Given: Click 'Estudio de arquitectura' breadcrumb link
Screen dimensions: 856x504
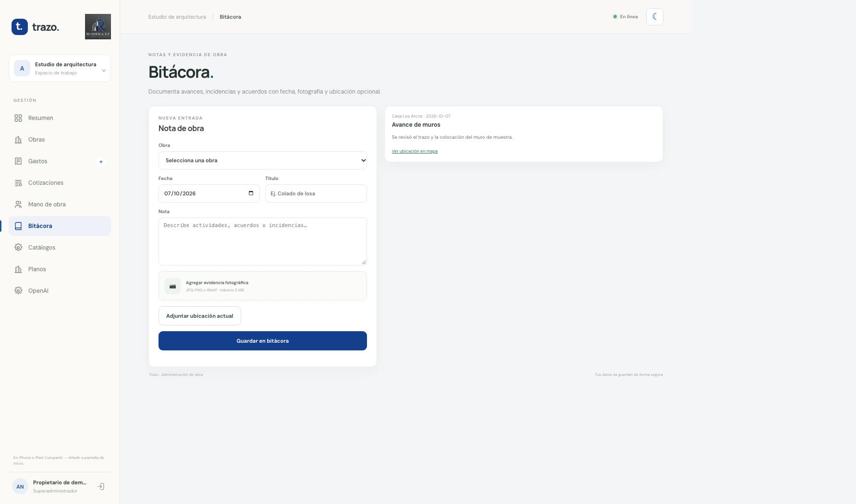Looking at the screenshot, I should [177, 17].
